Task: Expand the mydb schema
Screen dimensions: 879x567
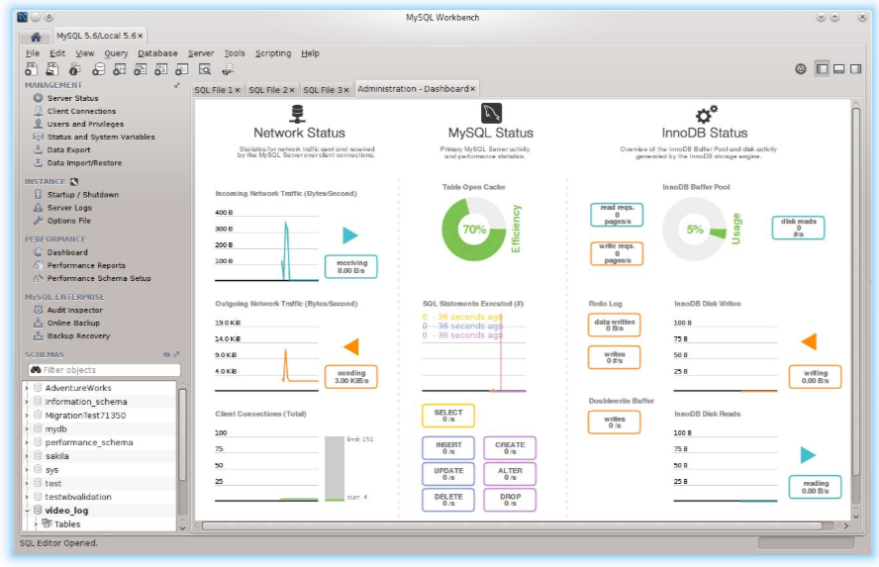Action: point(26,428)
